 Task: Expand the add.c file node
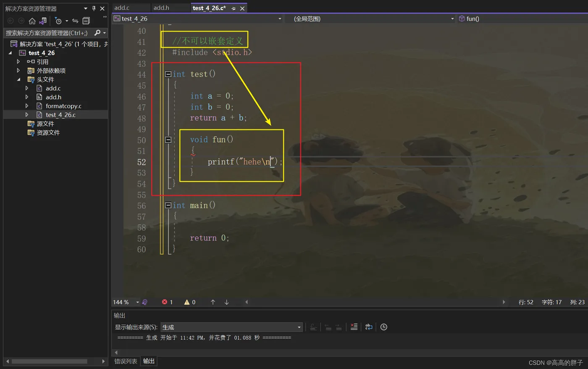click(x=27, y=88)
